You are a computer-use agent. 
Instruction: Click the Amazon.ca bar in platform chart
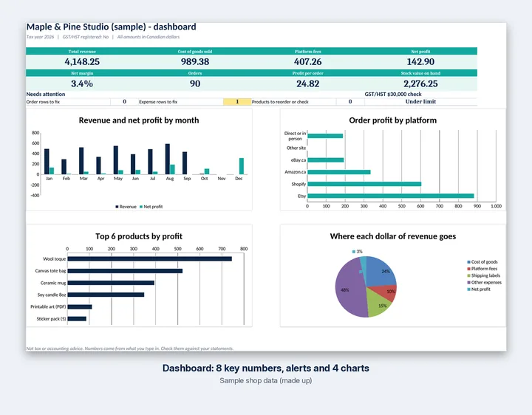click(339, 172)
